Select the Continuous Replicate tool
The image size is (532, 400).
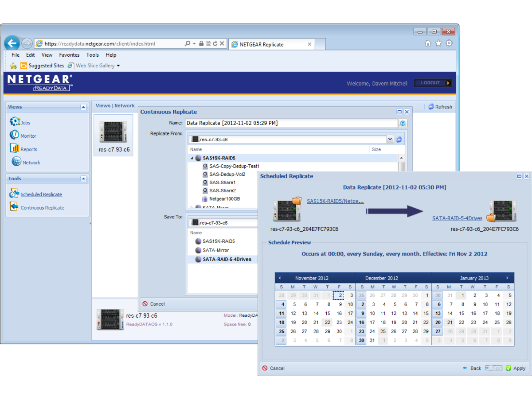(x=42, y=207)
